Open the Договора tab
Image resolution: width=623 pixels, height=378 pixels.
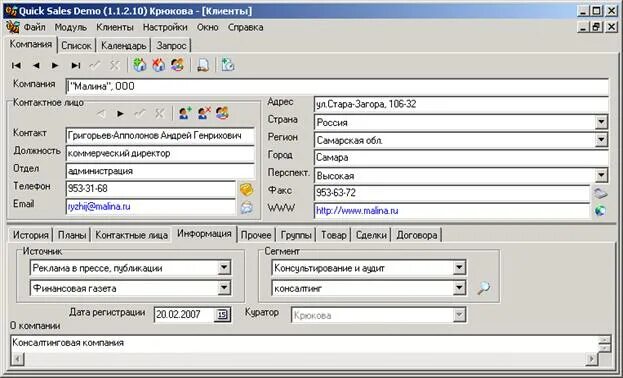[416, 235]
